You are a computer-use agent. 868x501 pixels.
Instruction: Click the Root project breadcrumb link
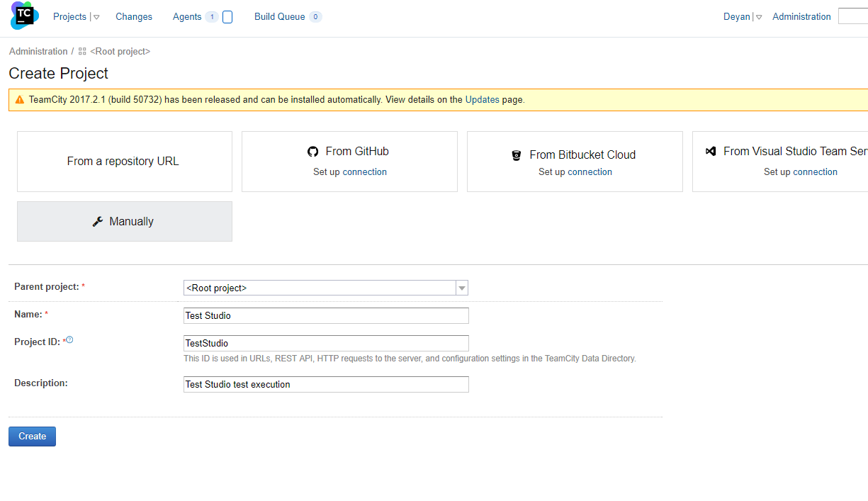pyautogui.click(x=120, y=52)
